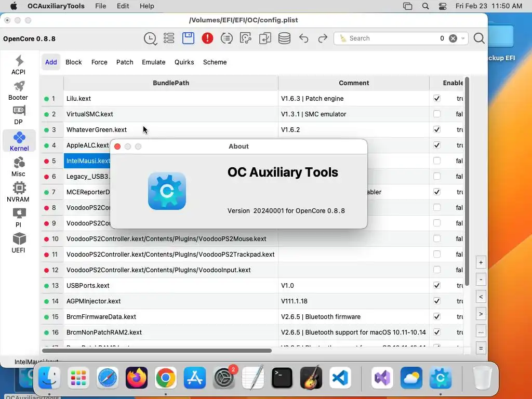Open Spotlight search in menu bar

pos(425,6)
